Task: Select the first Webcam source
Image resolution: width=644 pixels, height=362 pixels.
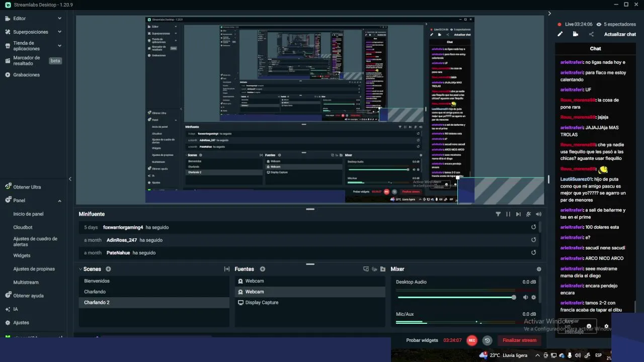Action: pos(310,281)
